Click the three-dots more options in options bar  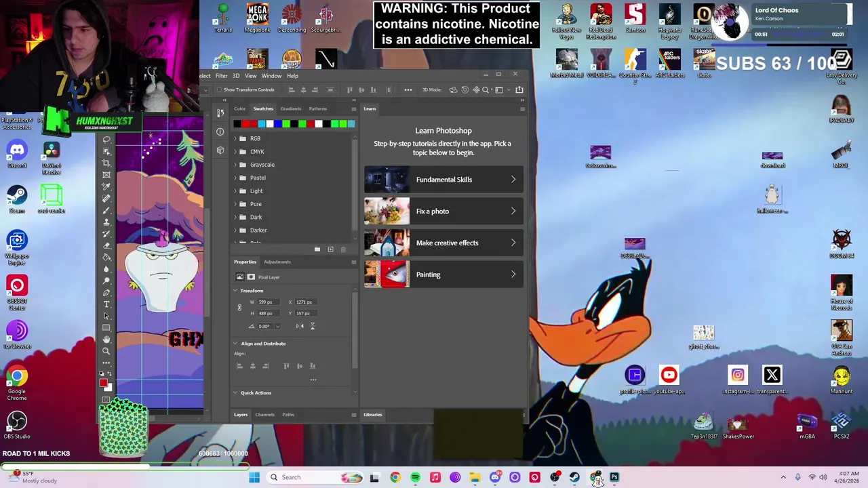408,89
